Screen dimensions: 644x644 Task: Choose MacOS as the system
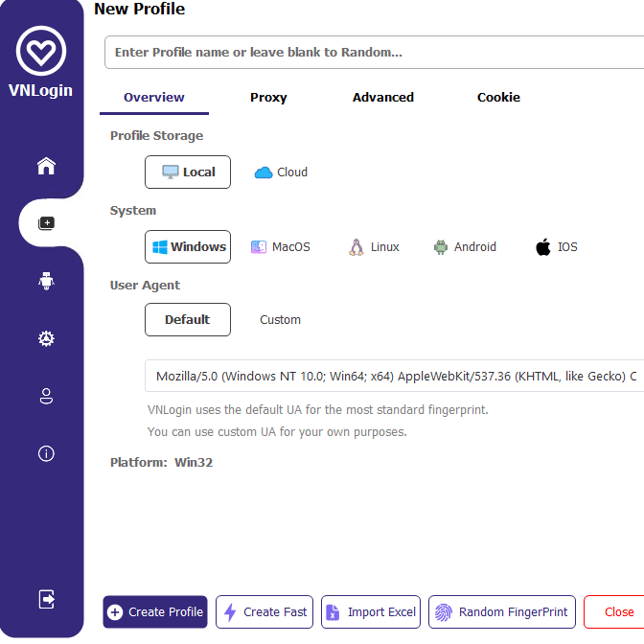pos(281,247)
